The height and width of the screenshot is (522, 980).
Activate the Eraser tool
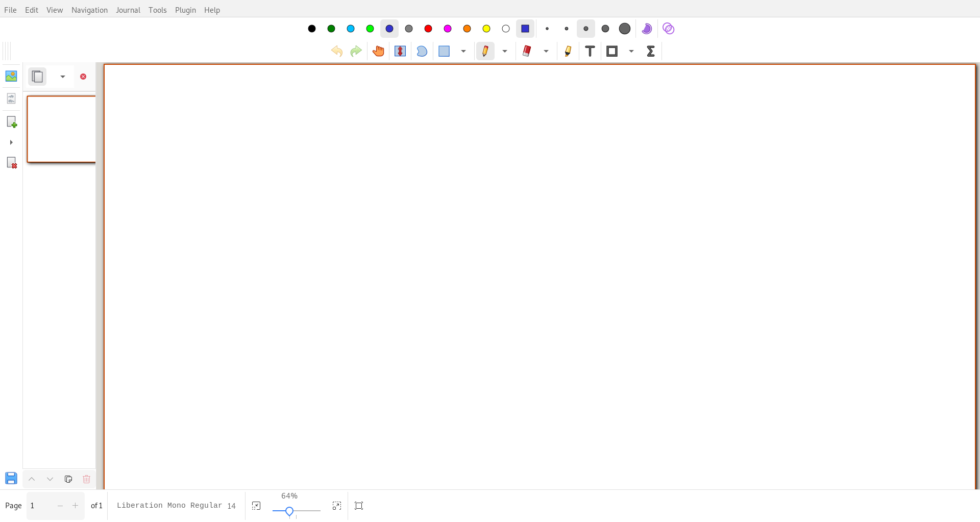tap(527, 51)
